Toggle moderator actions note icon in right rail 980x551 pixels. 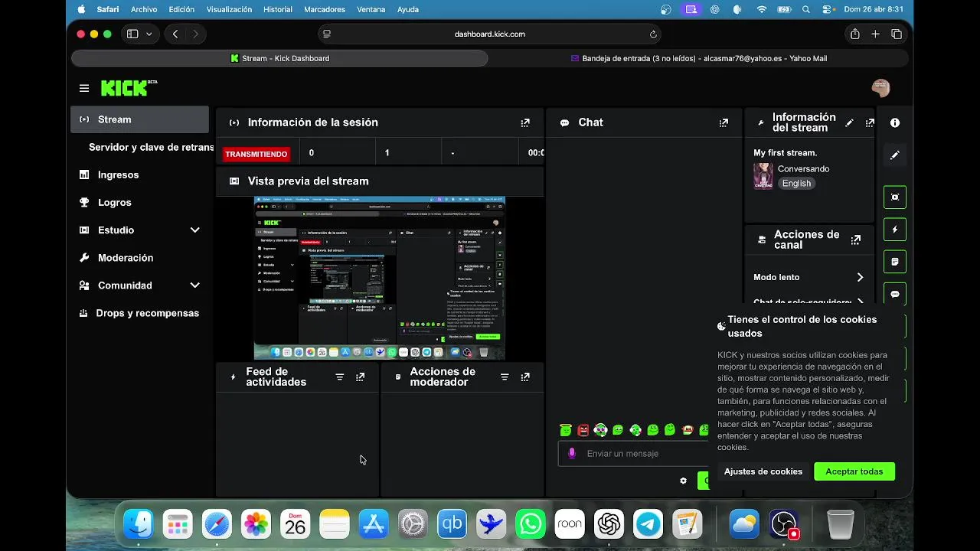[x=895, y=262]
